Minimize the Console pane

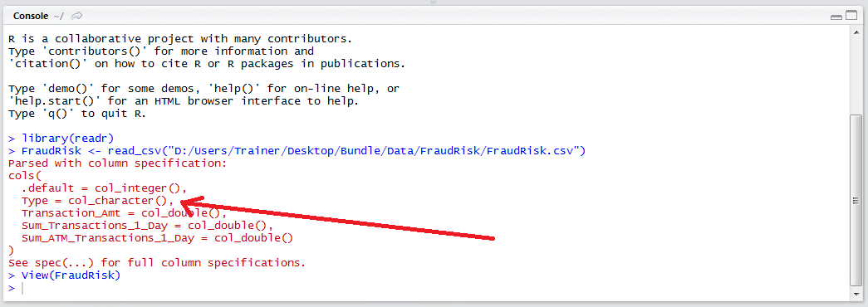(836, 17)
